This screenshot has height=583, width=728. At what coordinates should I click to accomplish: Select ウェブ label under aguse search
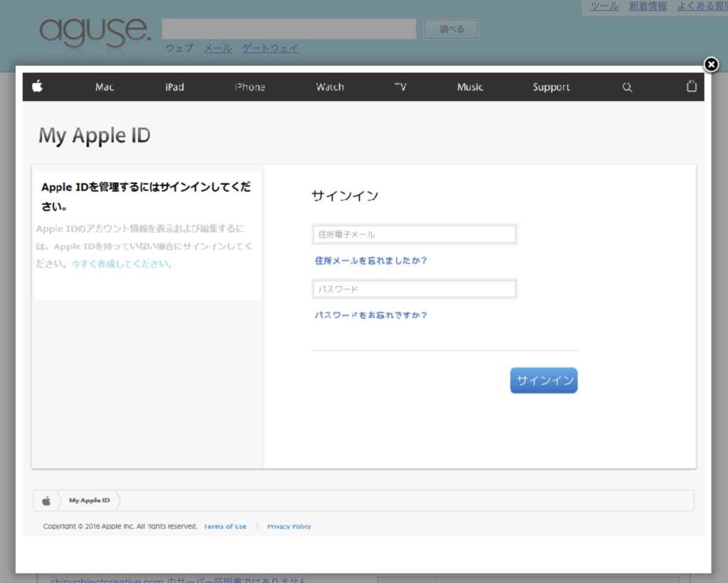pyautogui.click(x=179, y=48)
